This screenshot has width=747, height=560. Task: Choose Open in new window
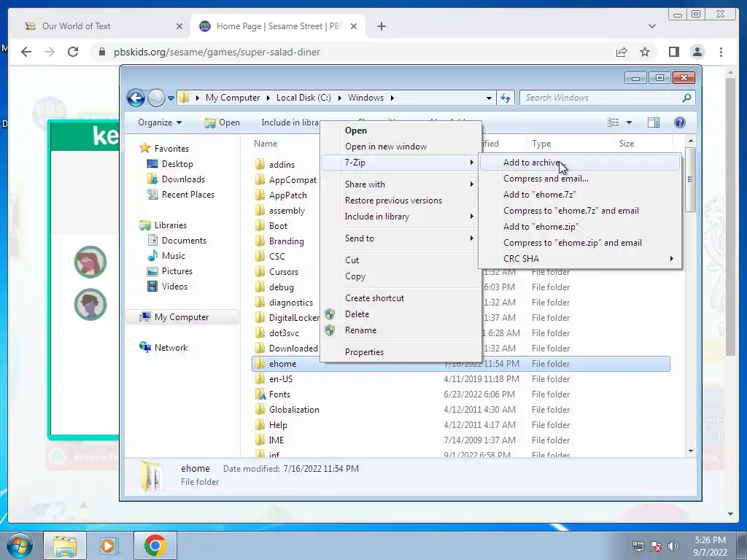click(x=401, y=147)
